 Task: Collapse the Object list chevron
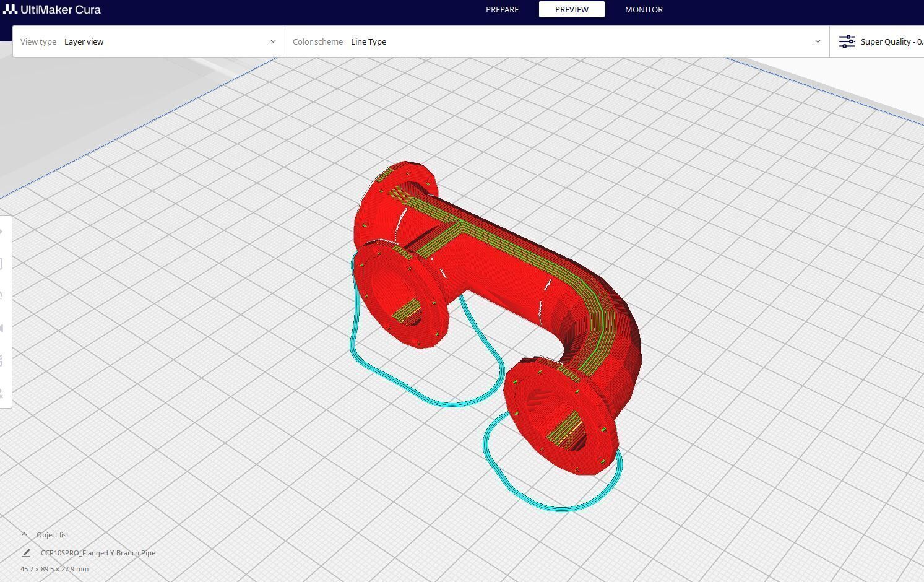click(25, 534)
